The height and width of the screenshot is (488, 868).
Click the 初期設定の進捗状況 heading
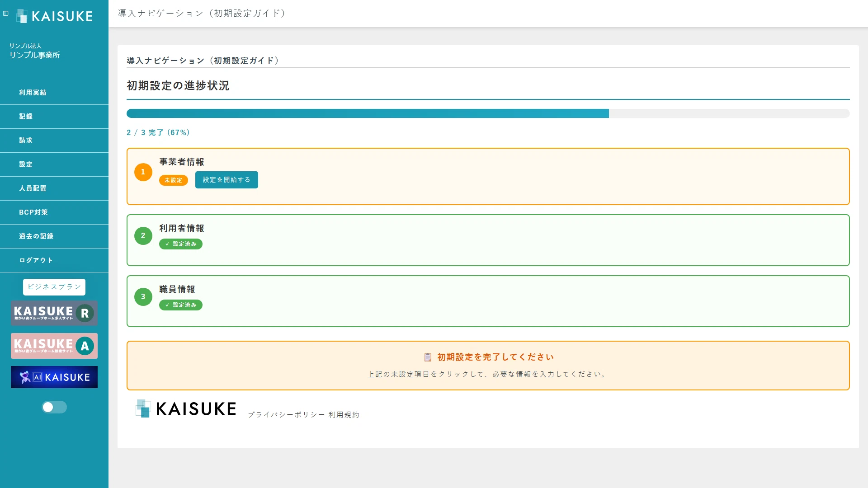pyautogui.click(x=178, y=85)
